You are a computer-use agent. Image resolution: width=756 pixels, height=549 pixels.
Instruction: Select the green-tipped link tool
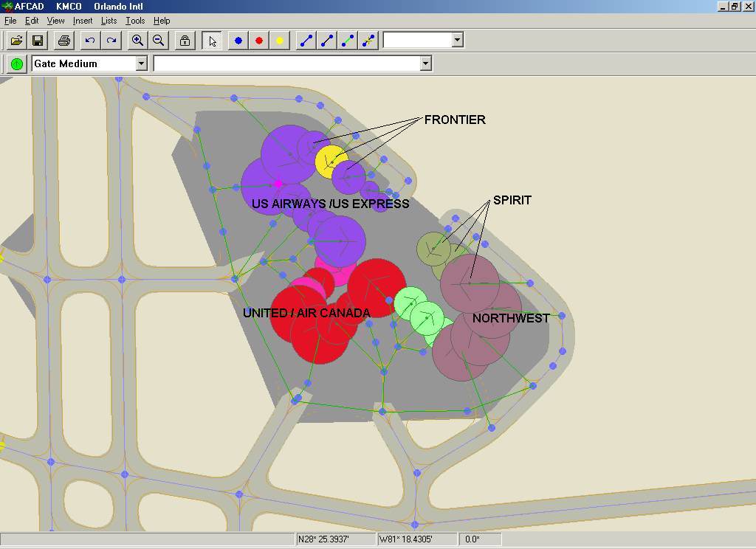tap(348, 41)
